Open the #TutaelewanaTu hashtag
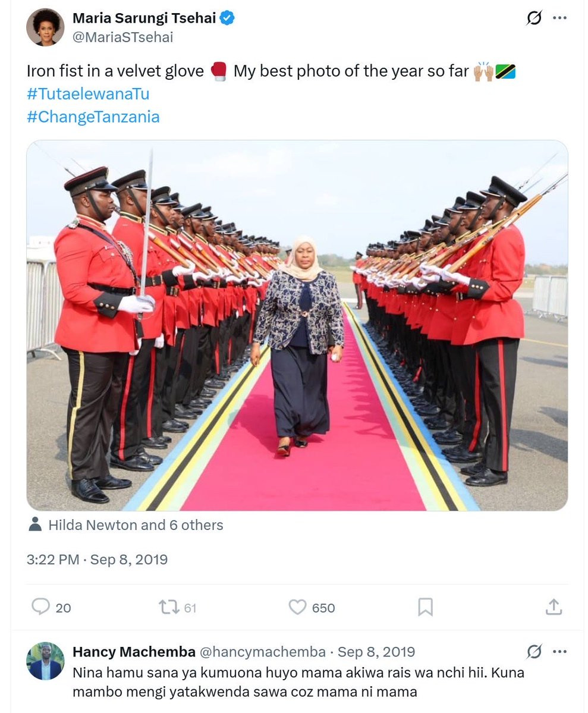This screenshot has height=713, width=588. tap(88, 94)
